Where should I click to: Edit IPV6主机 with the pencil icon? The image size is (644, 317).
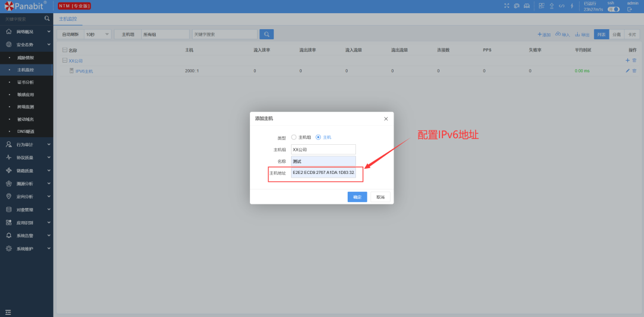(627, 71)
